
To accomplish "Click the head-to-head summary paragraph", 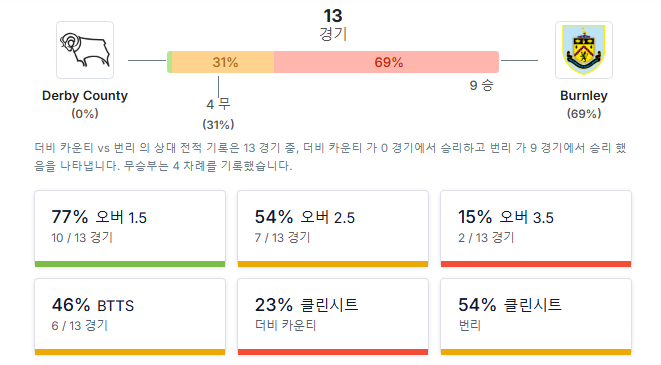I will click(330, 157).
